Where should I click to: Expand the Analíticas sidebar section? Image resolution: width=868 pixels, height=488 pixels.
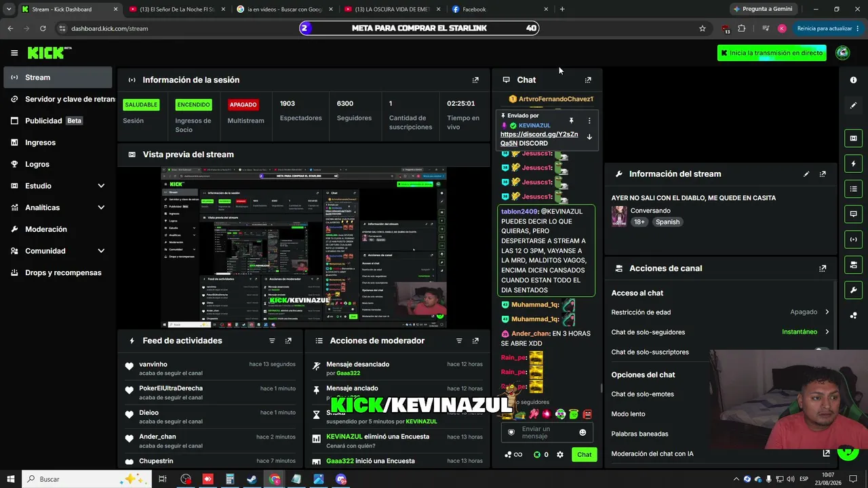pos(101,207)
